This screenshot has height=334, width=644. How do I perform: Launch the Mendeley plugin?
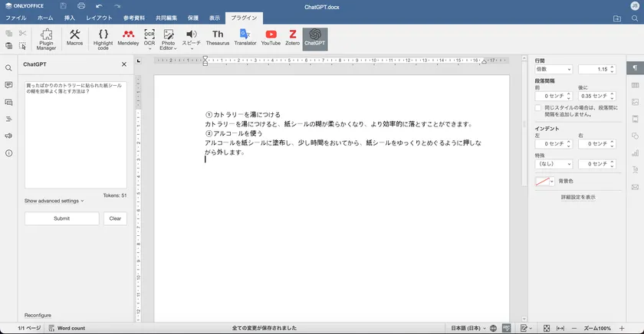coord(128,38)
